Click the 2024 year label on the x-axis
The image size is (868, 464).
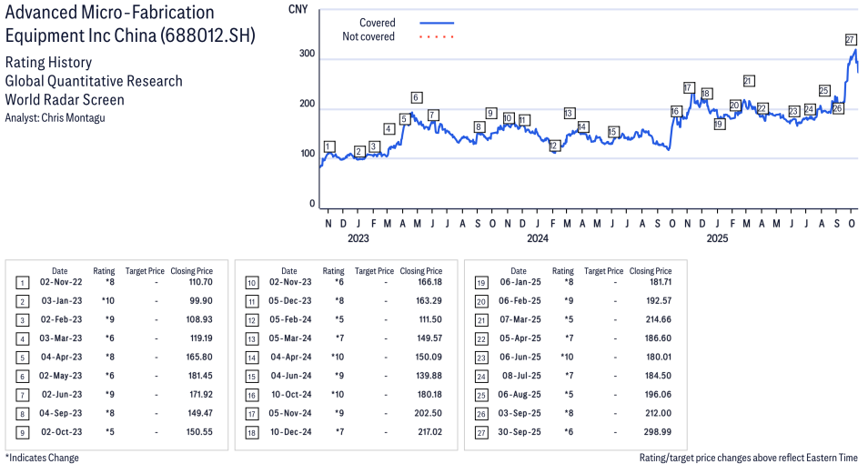pyautogui.click(x=538, y=238)
